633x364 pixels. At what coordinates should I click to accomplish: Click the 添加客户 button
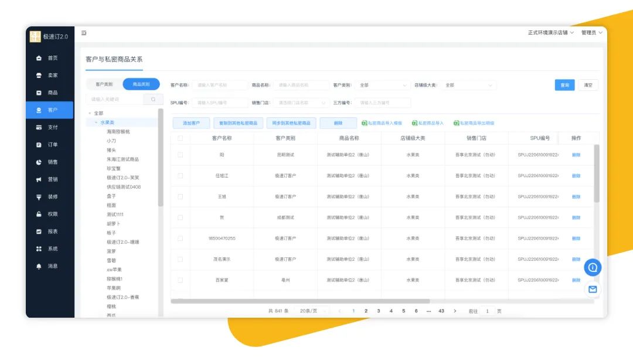(x=191, y=123)
